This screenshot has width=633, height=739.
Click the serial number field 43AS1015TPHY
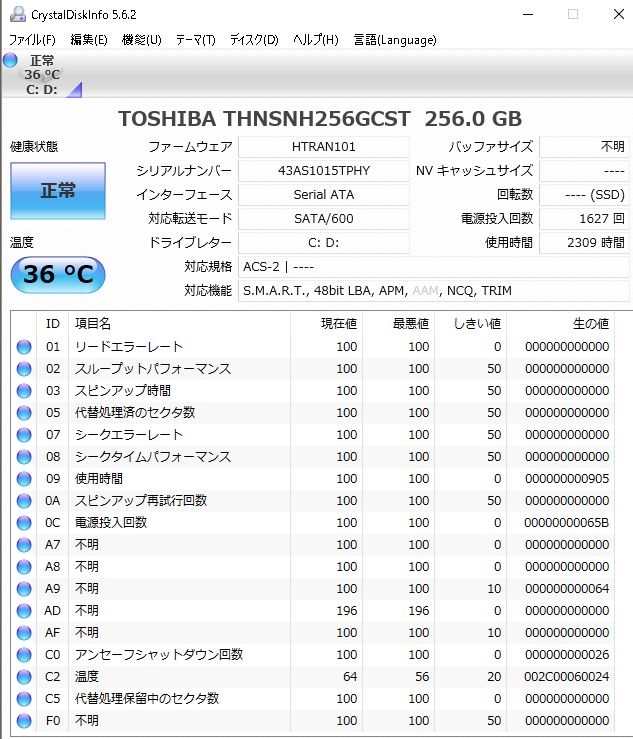323,171
